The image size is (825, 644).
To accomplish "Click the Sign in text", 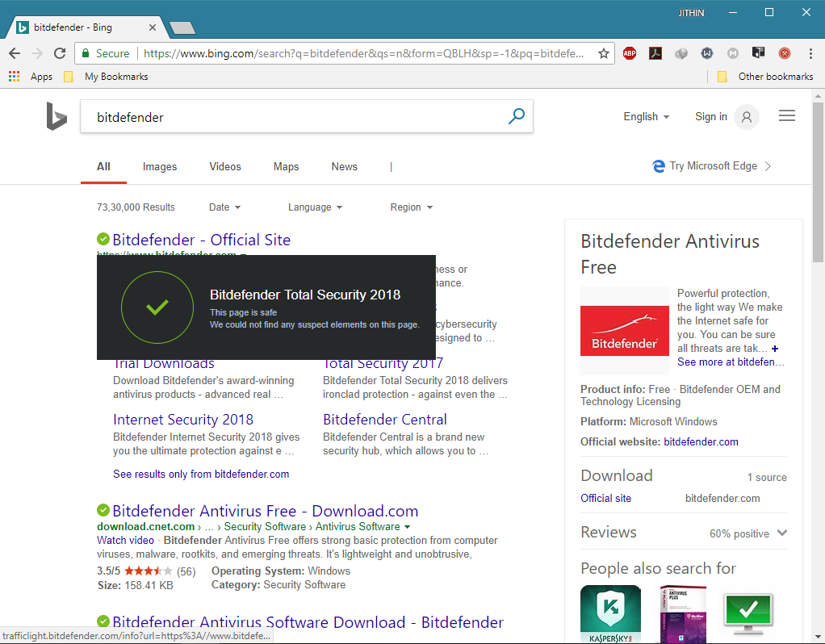I will coord(711,116).
